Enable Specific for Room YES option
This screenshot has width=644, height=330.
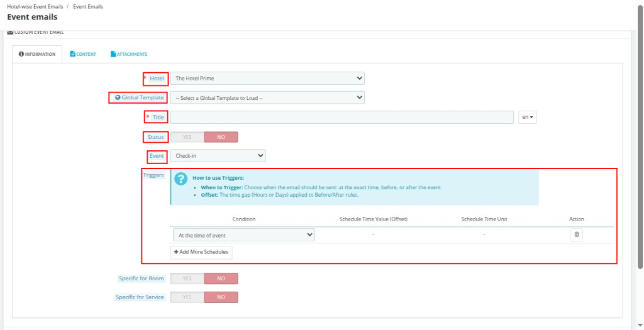pyautogui.click(x=187, y=278)
